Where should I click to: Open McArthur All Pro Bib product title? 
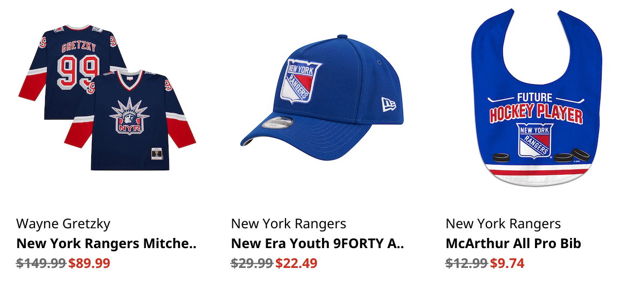coord(514,244)
